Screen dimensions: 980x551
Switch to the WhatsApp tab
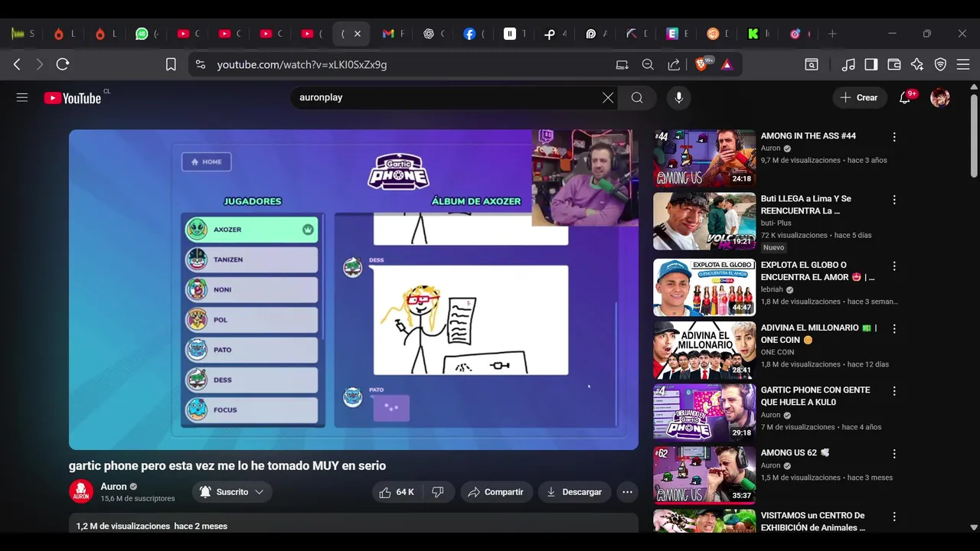pyautogui.click(x=146, y=34)
